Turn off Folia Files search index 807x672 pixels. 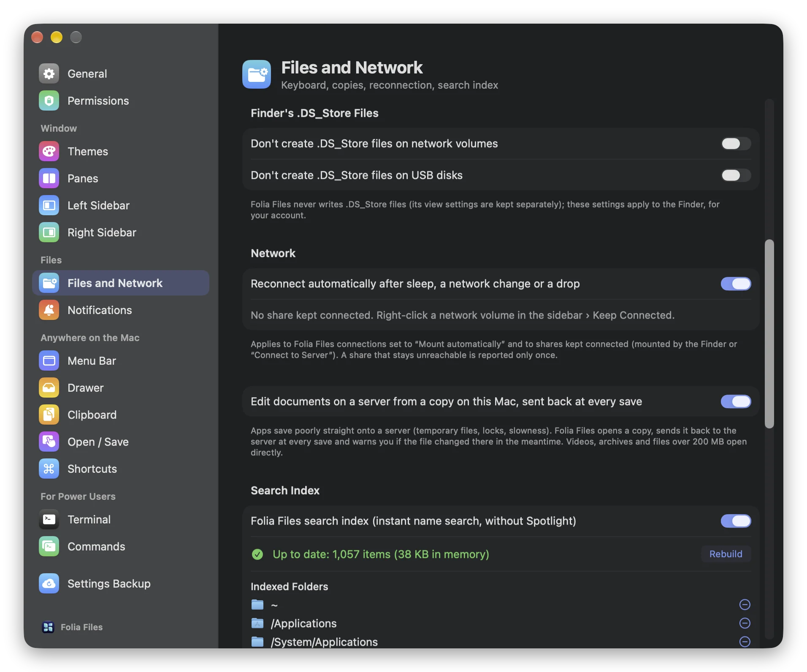click(x=736, y=521)
